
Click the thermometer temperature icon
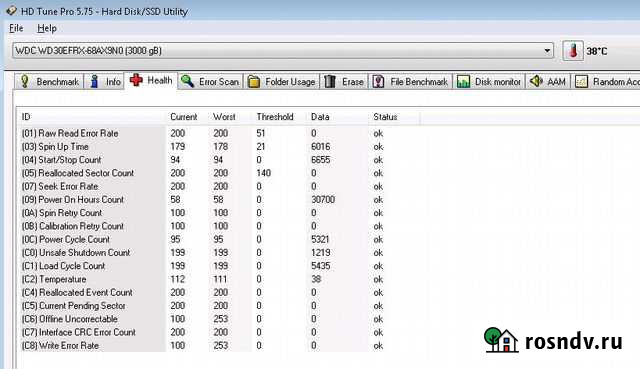573,51
